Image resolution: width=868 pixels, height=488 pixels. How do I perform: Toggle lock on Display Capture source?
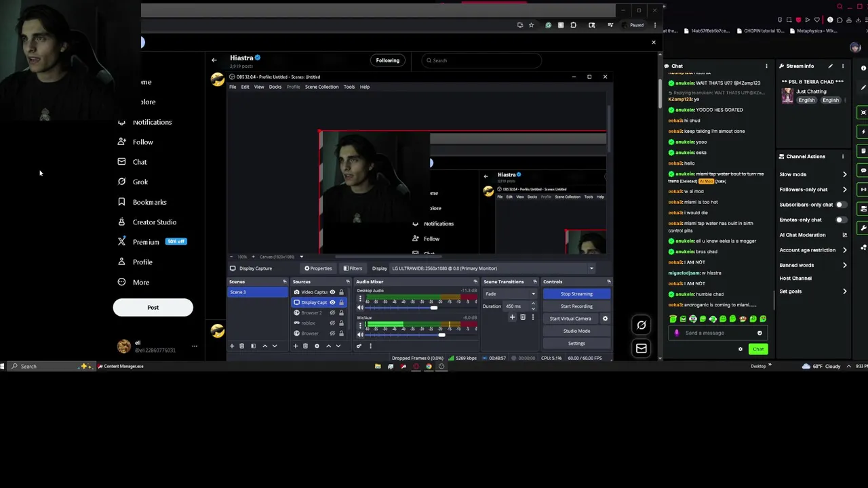point(341,302)
